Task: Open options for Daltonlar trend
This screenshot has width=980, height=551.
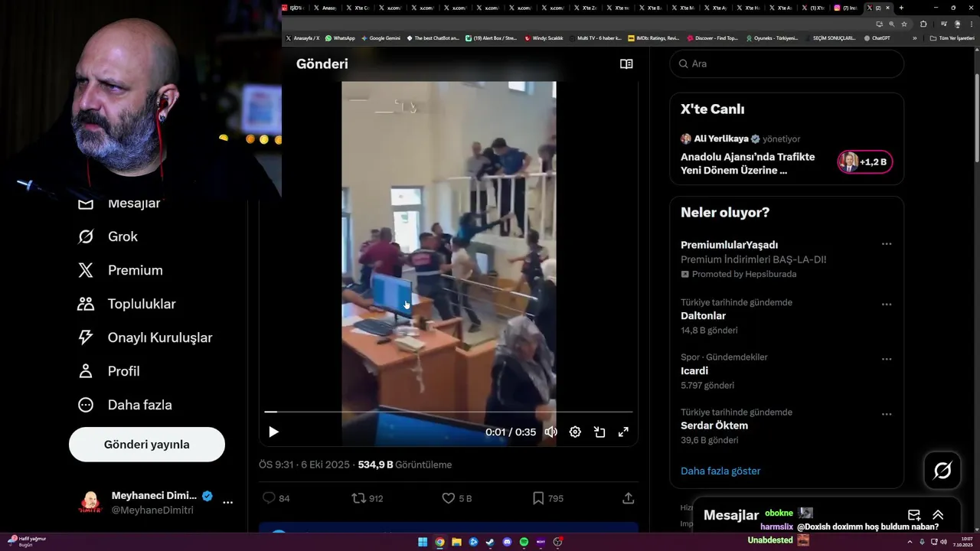Action: [887, 304]
